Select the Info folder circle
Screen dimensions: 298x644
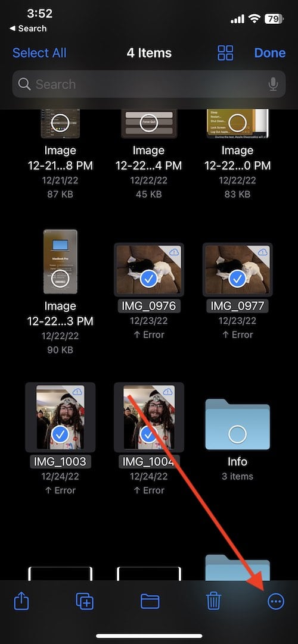click(237, 434)
